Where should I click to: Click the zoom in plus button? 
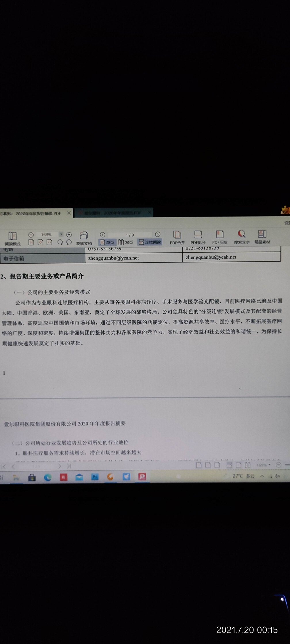click(x=69, y=235)
